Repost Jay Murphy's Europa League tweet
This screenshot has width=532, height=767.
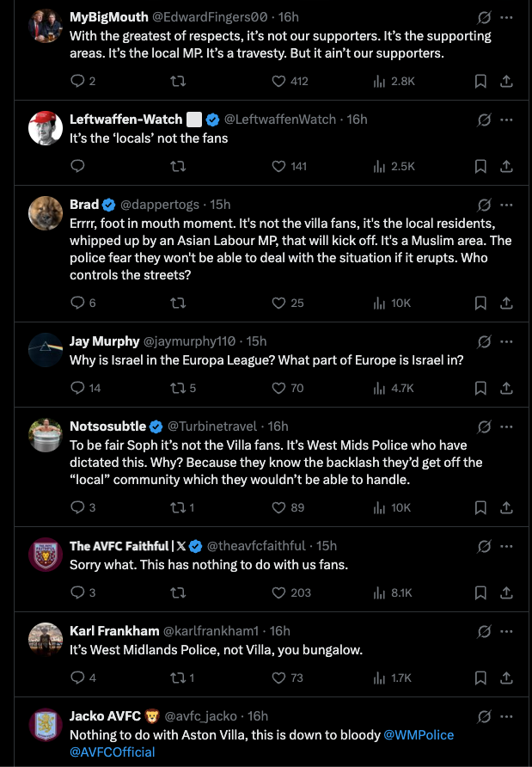coord(183,389)
